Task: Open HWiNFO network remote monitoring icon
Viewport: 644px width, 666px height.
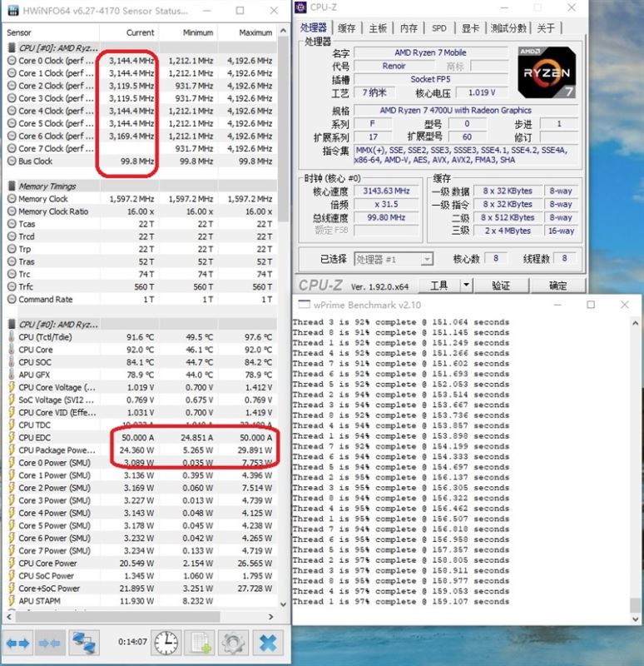Action: click(84, 643)
